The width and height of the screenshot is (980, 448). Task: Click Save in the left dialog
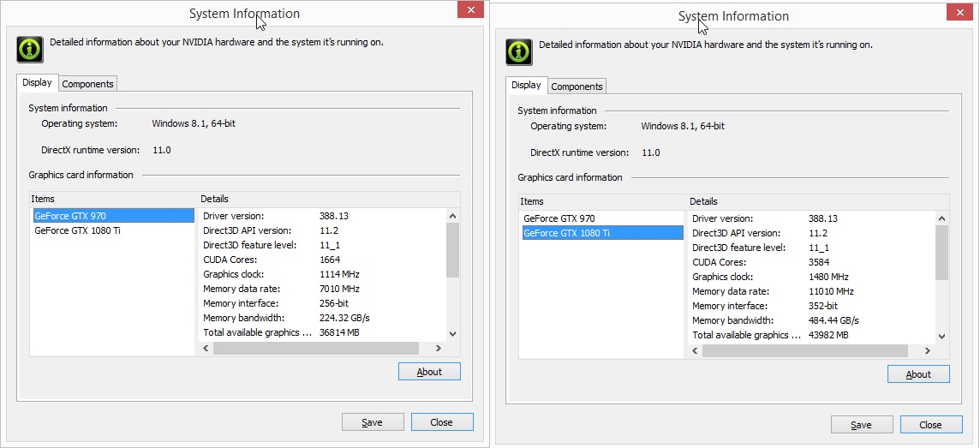[x=372, y=422]
